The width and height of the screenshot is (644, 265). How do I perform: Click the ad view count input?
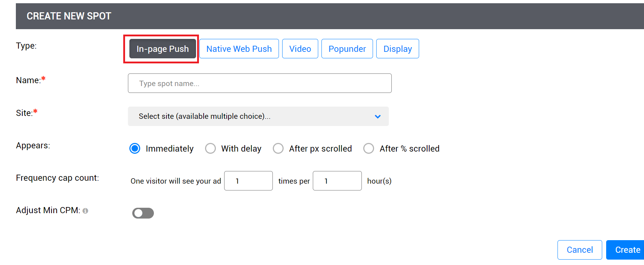click(x=248, y=181)
